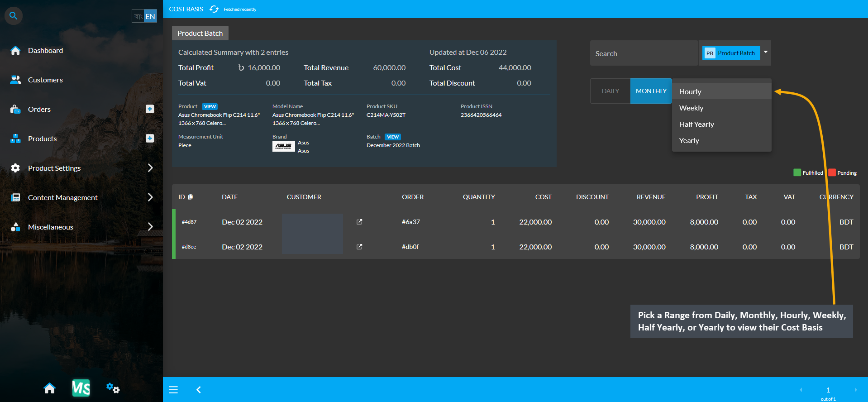Click the Content Management icon

pyautogui.click(x=15, y=197)
